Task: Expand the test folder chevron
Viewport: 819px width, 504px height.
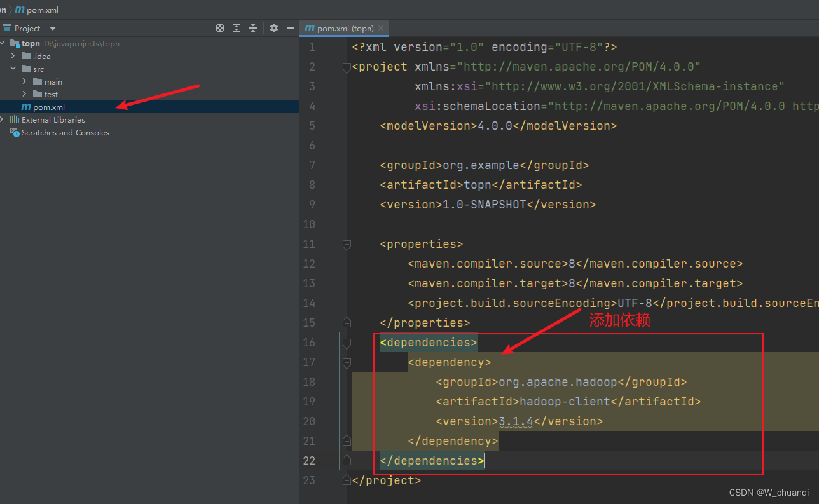Action: 25,94
